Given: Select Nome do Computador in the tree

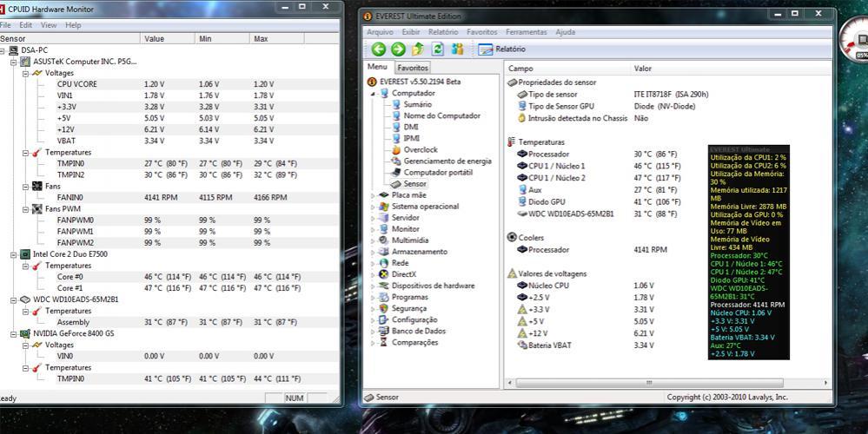Looking at the screenshot, I should [x=441, y=115].
